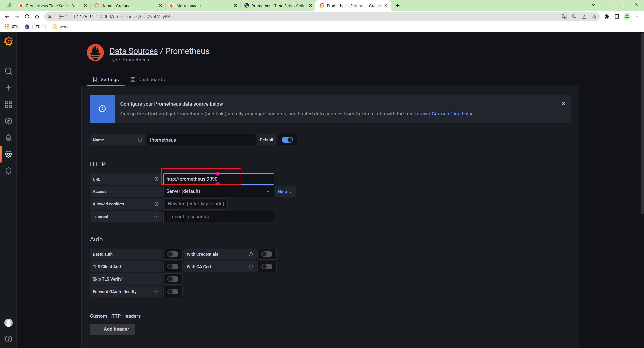Open the Search dashboards magnifier in sidebar

pyautogui.click(x=8, y=71)
